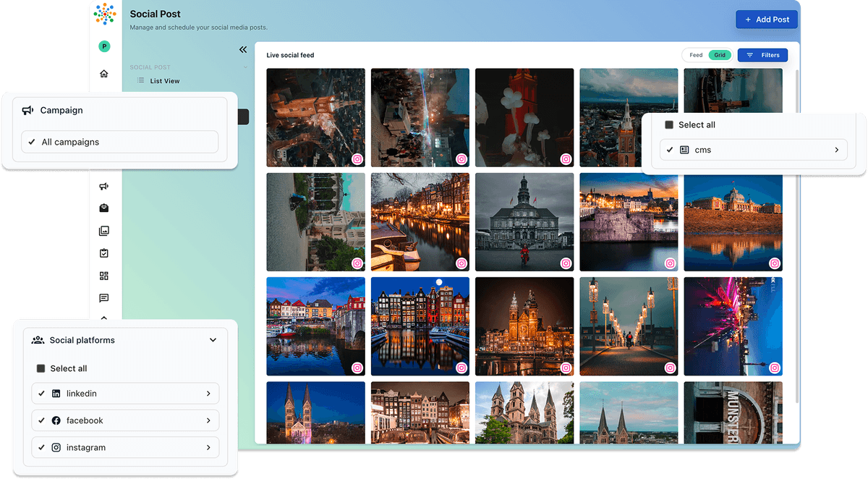Image resolution: width=868 pixels, height=479 pixels.
Task: Open campaigns via sidebar megaphone icon
Action: pos(104,187)
